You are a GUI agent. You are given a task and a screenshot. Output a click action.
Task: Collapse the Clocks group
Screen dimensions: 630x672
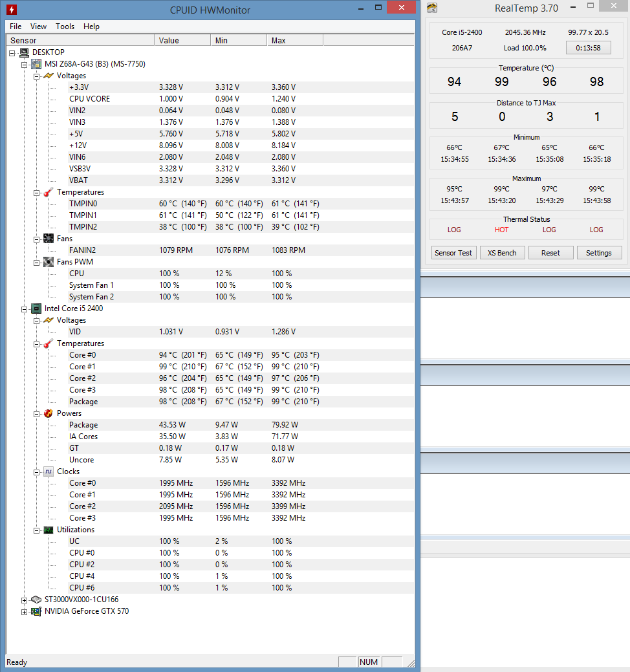pyautogui.click(x=36, y=472)
